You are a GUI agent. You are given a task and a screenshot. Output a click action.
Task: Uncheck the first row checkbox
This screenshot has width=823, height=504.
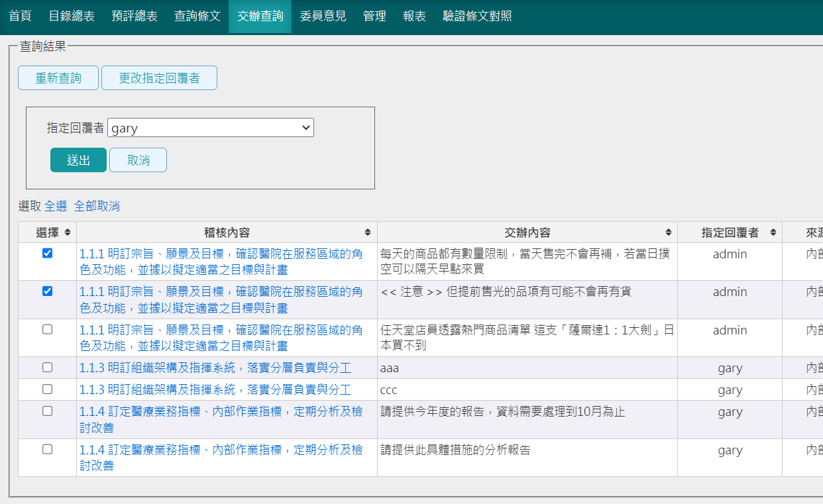(47, 253)
